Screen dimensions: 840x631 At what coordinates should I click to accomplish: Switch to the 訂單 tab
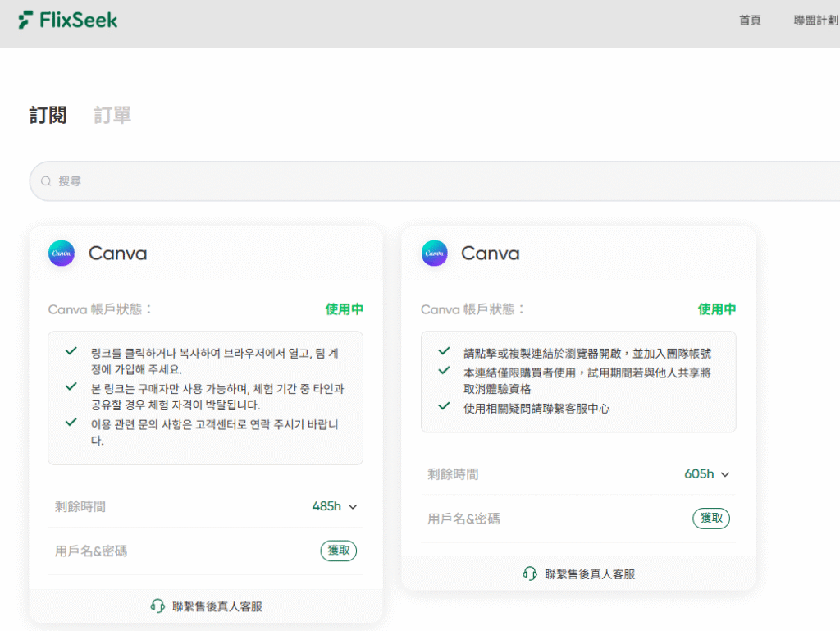pyautogui.click(x=112, y=115)
